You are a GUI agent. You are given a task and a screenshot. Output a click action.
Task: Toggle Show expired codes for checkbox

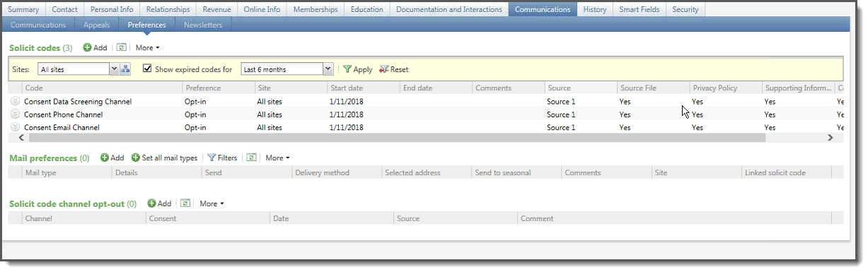pyautogui.click(x=147, y=69)
